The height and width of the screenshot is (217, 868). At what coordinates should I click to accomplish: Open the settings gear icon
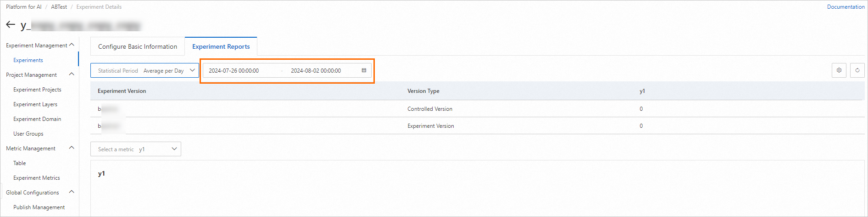(x=839, y=70)
